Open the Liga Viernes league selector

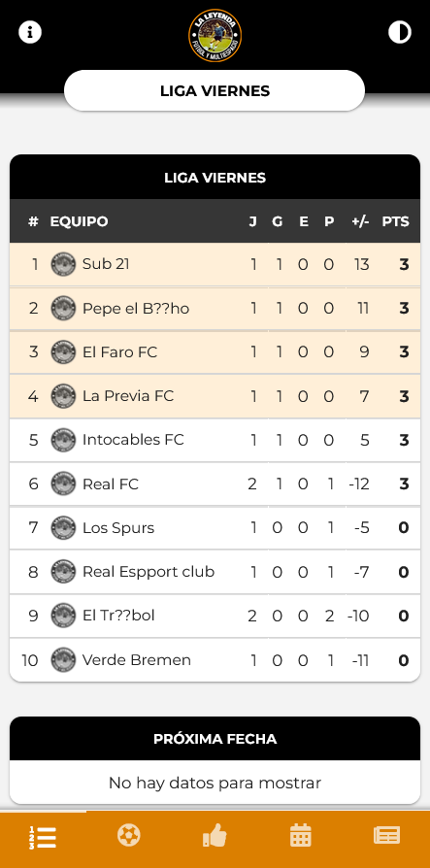click(x=215, y=91)
